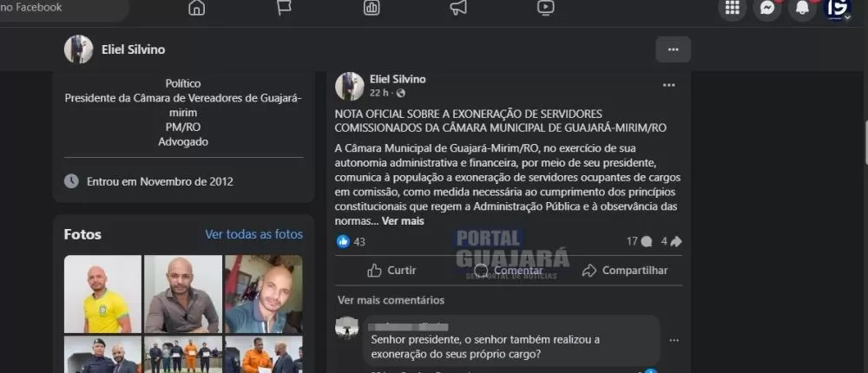
Task: Open profile header three-dot options button
Action: tap(674, 49)
